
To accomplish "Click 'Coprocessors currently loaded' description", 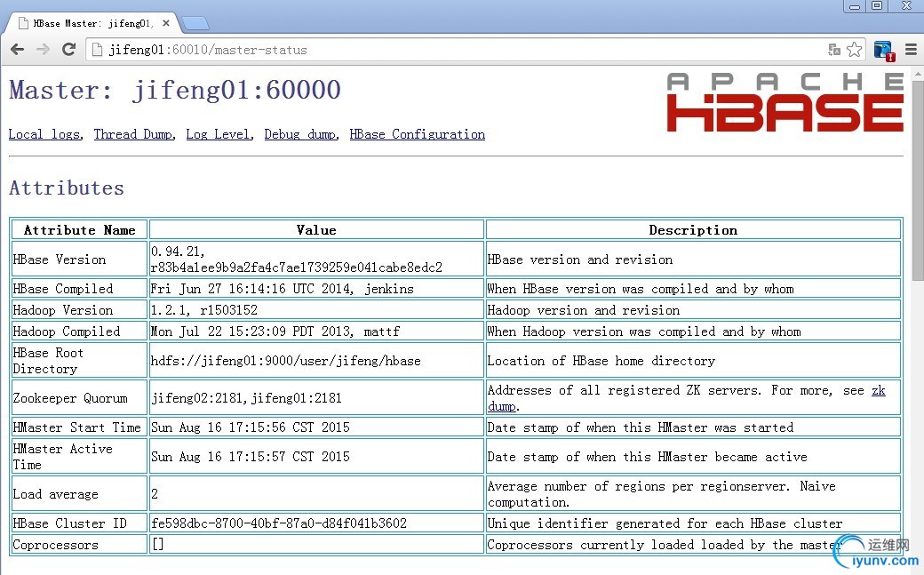I will click(x=665, y=545).
